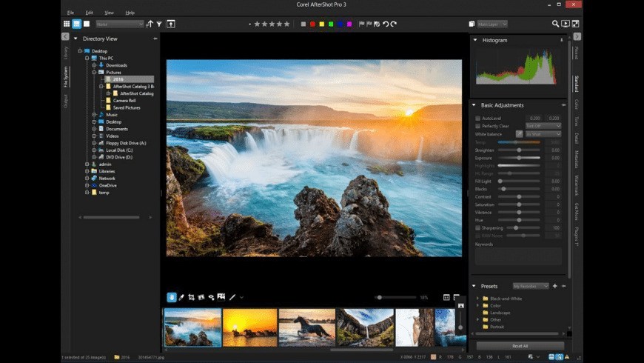644x363 pixels.
Task: Select the 2016 folder in the tree
Action: pyautogui.click(x=118, y=79)
